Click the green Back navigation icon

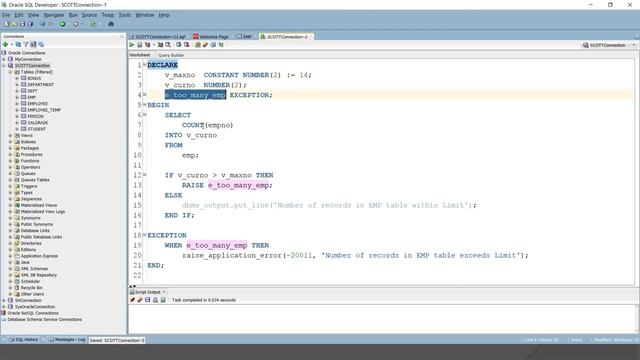pyautogui.click(x=62, y=24)
